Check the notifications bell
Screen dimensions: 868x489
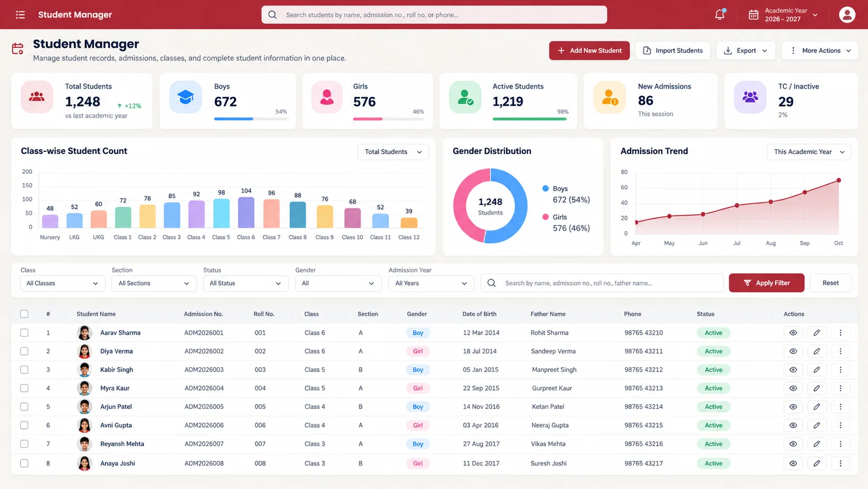[720, 15]
